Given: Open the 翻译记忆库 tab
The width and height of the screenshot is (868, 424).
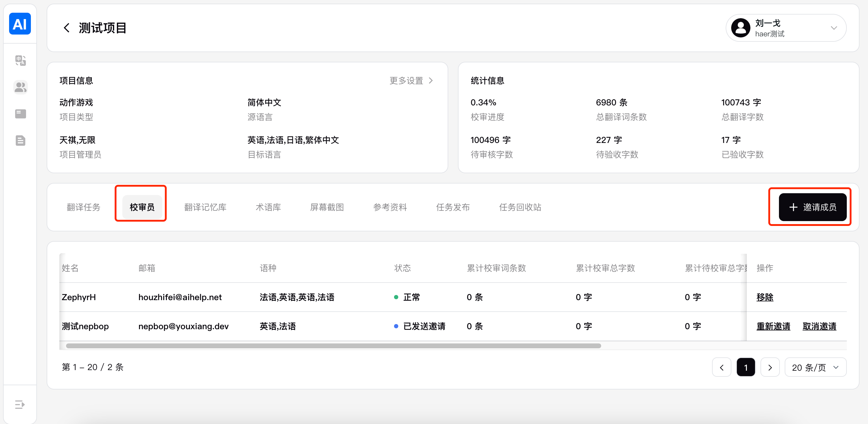Looking at the screenshot, I should click(205, 207).
